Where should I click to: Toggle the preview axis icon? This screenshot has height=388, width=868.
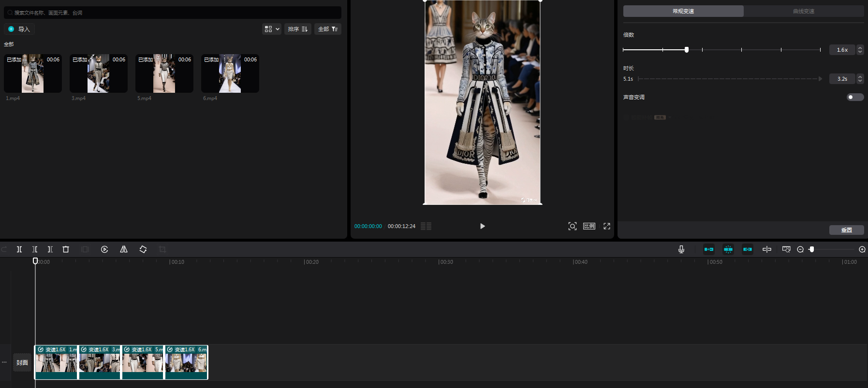[x=767, y=249]
